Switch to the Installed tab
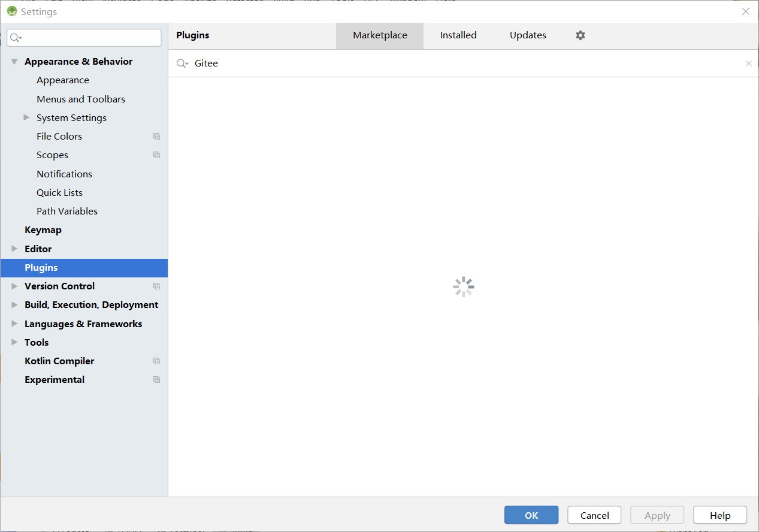The image size is (759, 532). point(458,35)
